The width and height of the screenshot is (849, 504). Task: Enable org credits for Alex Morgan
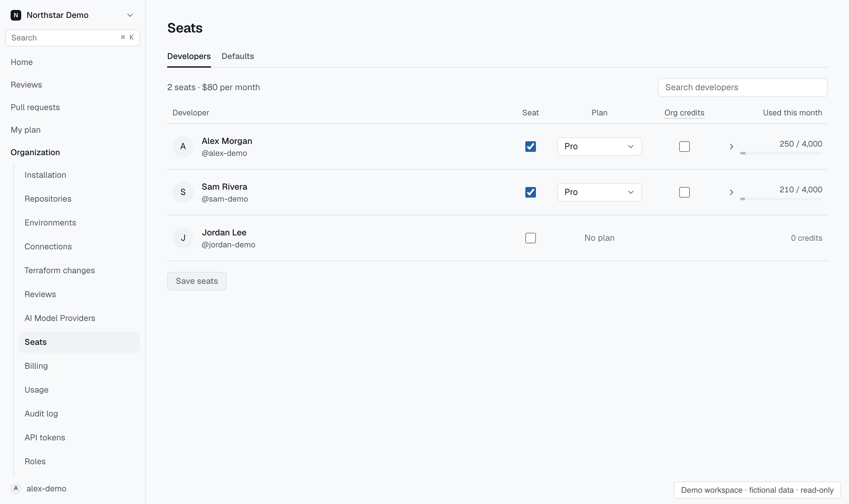[684, 146]
